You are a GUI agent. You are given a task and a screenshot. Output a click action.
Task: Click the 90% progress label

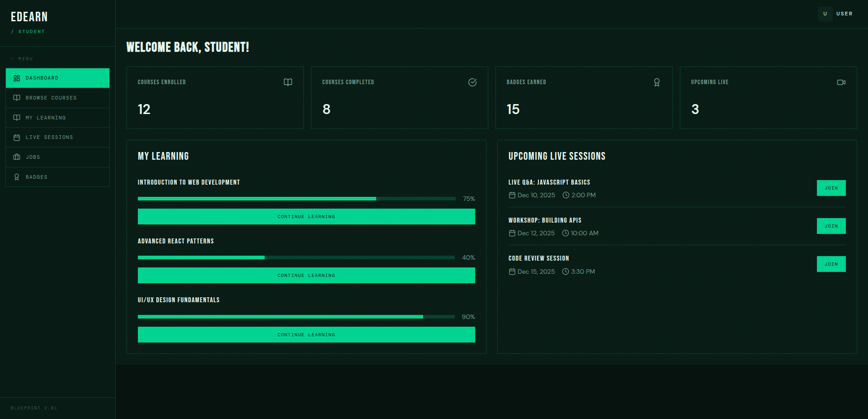point(468,317)
